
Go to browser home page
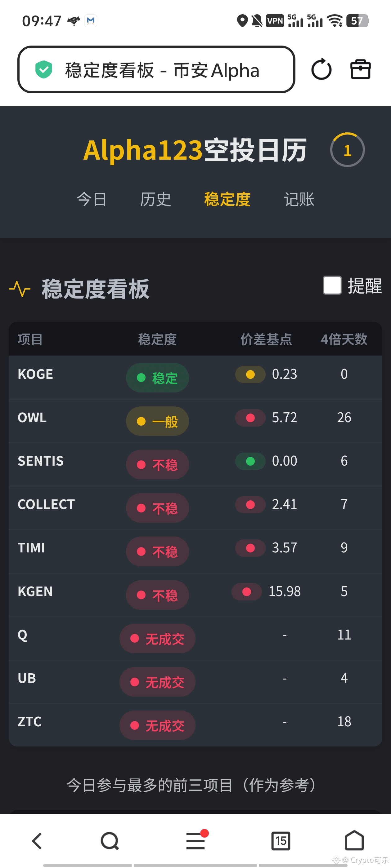354,841
